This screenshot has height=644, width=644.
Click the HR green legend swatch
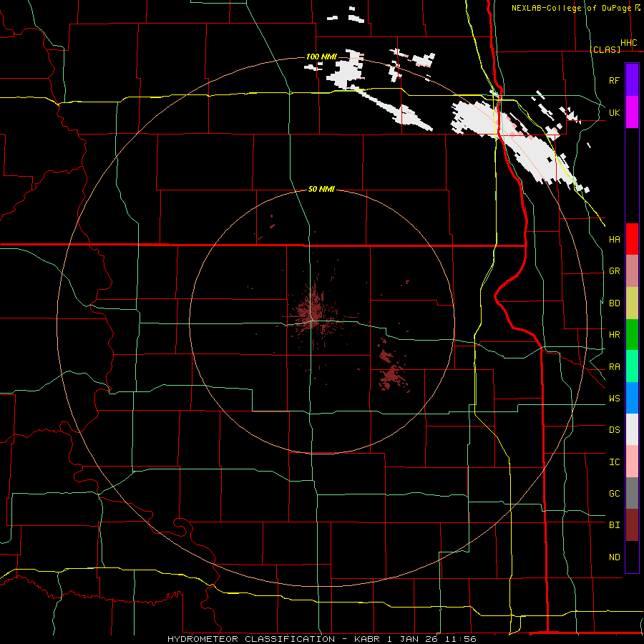coord(632,334)
